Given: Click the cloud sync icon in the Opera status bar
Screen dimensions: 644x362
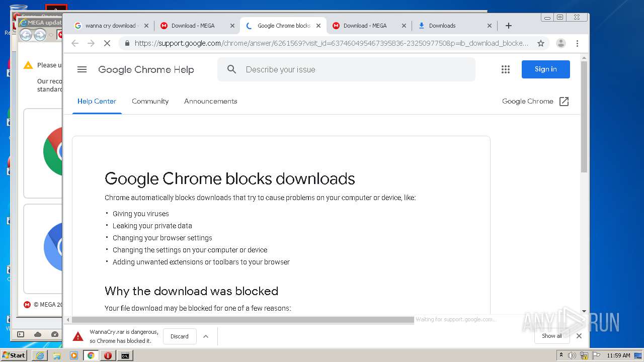Looking at the screenshot, I should pyautogui.click(x=38, y=334).
